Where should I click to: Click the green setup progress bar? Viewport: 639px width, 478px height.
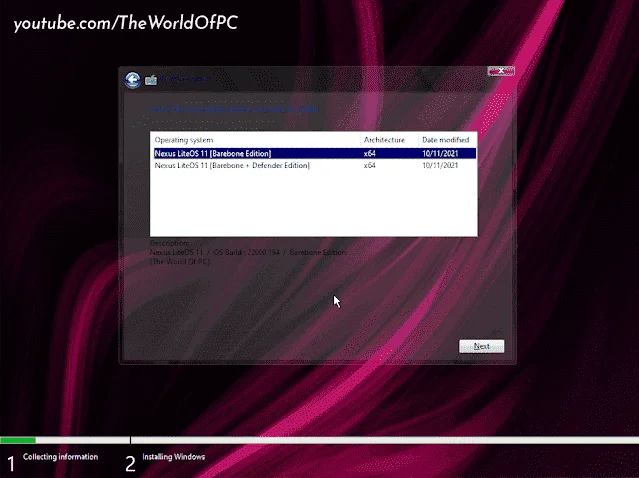coord(18,440)
